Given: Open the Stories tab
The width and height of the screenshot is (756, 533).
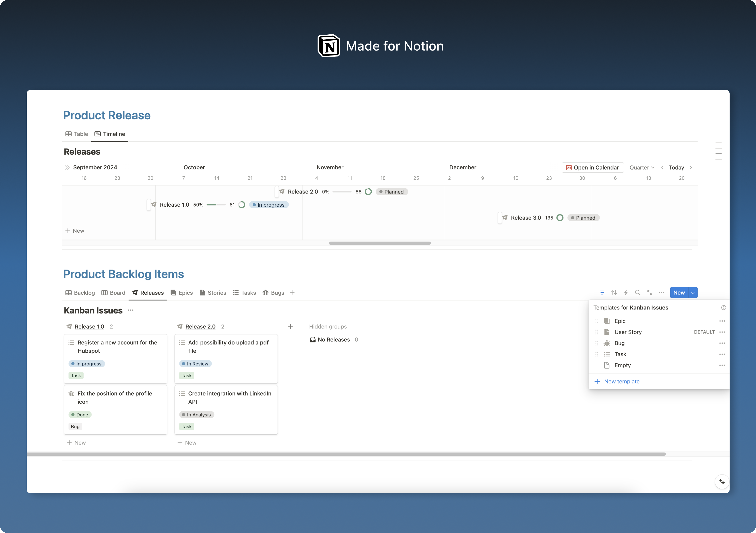Looking at the screenshot, I should [x=213, y=293].
